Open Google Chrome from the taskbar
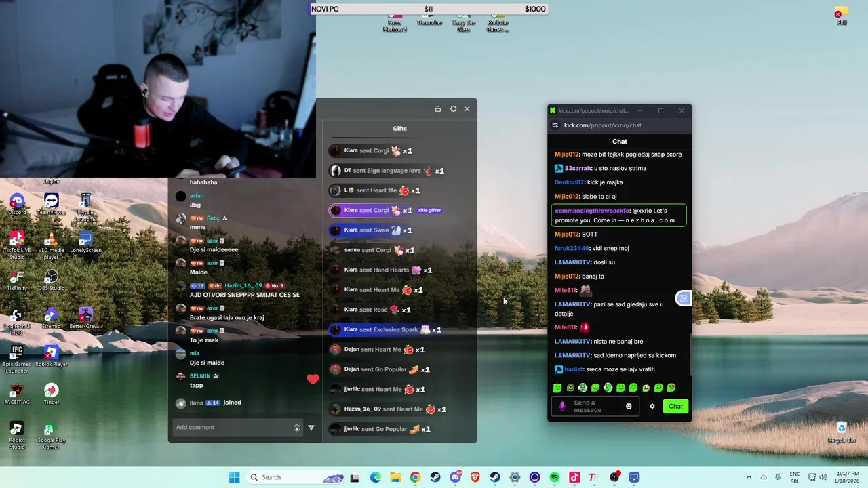The image size is (868, 488). [x=415, y=477]
